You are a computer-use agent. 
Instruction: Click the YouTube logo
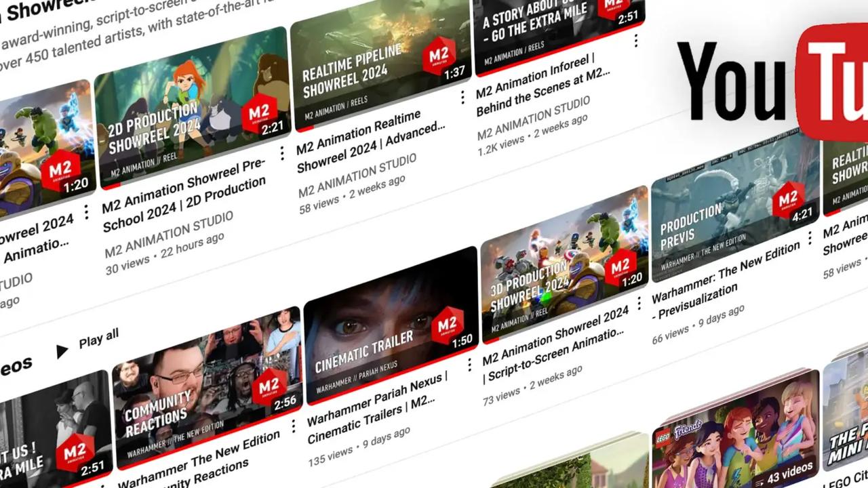point(772,81)
